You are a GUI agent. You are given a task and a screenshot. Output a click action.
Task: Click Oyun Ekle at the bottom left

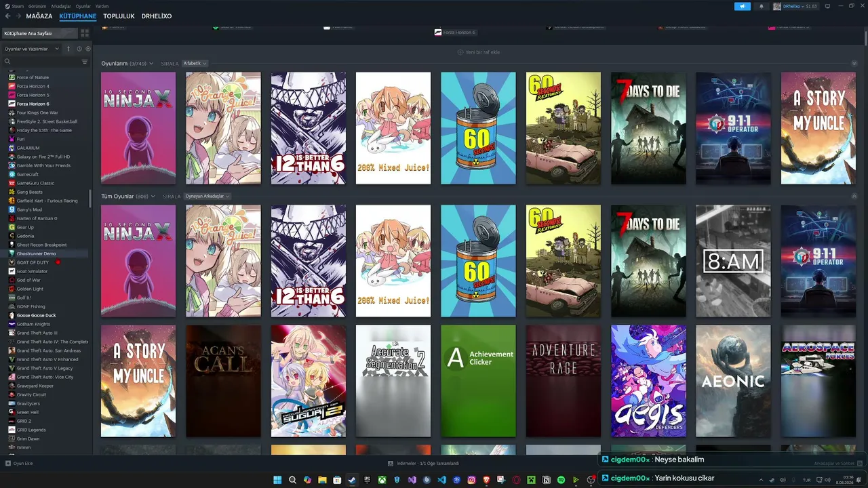point(19,463)
